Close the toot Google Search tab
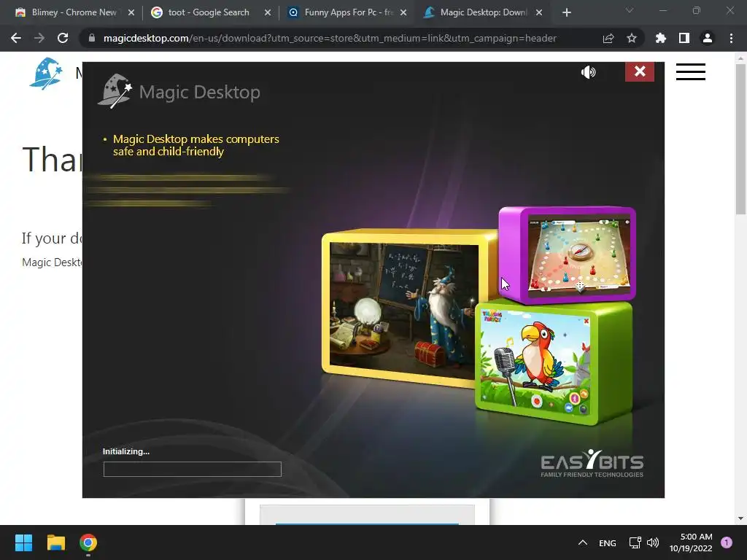Screen dimensions: 747x560 pos(268,13)
